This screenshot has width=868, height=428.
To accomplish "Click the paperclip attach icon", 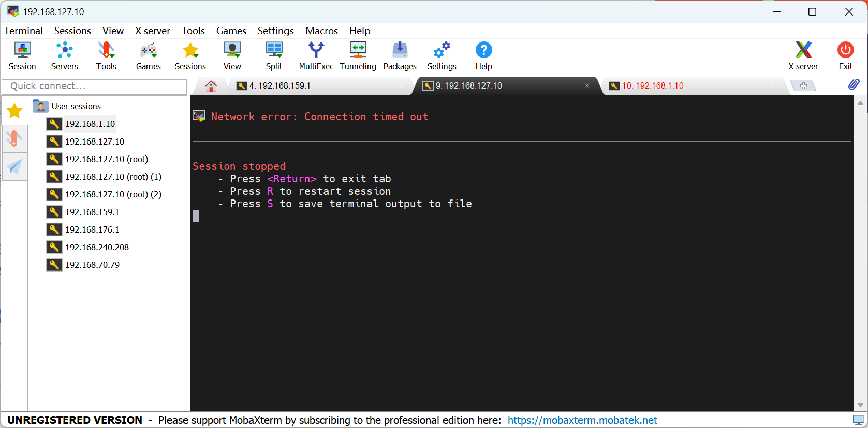I will [x=854, y=84].
